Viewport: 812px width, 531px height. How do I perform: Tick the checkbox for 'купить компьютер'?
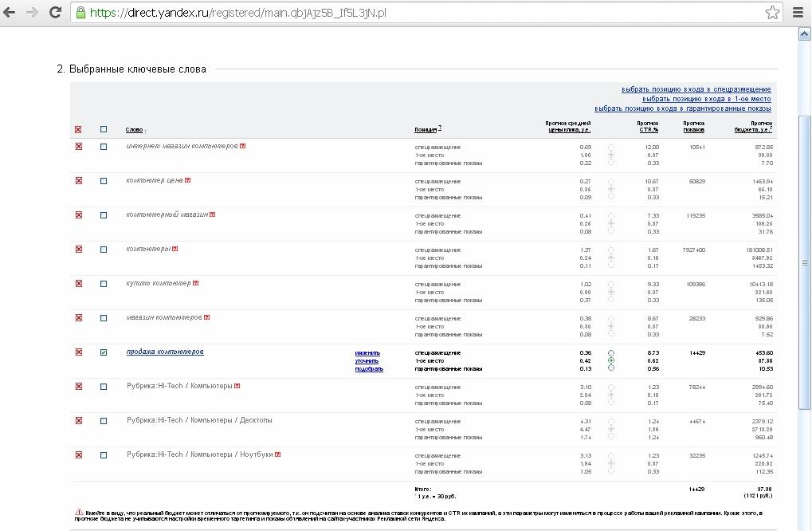(x=104, y=284)
